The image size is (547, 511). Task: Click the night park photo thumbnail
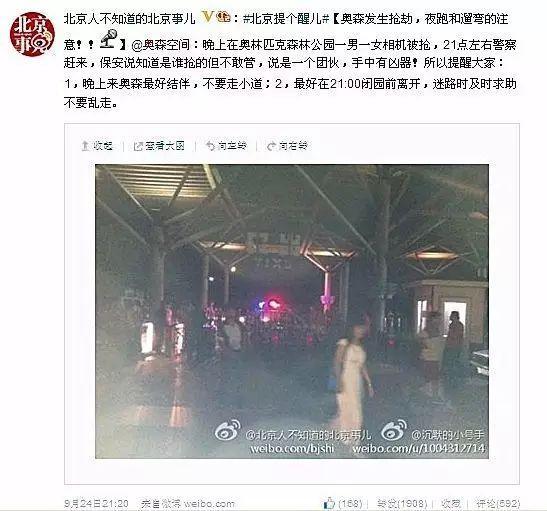292,311
